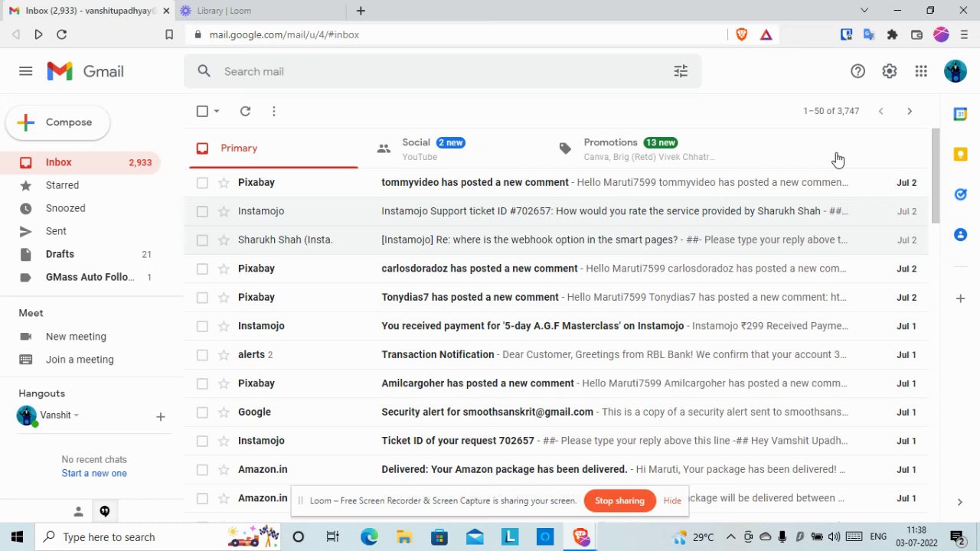Star the Amazon.in Delivered package email

[224, 469]
